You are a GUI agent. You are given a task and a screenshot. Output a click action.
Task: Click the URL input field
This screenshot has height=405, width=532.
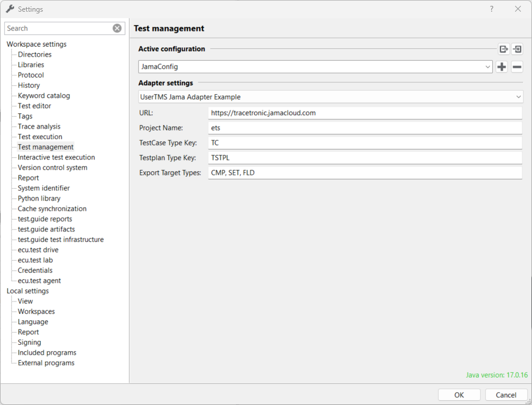[365, 113]
